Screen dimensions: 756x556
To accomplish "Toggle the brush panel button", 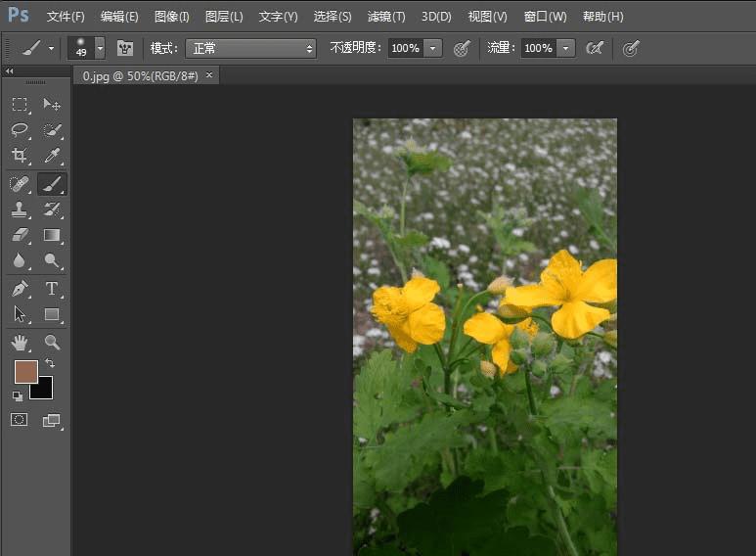I will [x=125, y=48].
